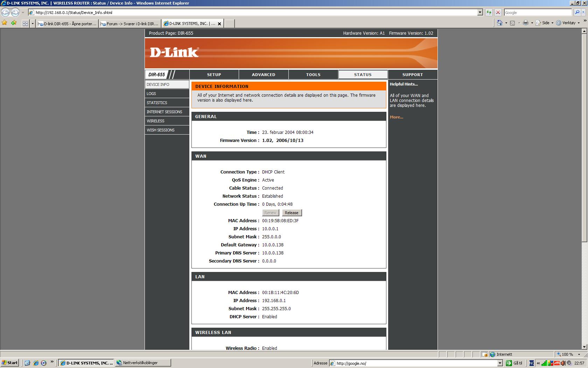Click the Renew DHCP button

[x=270, y=213]
